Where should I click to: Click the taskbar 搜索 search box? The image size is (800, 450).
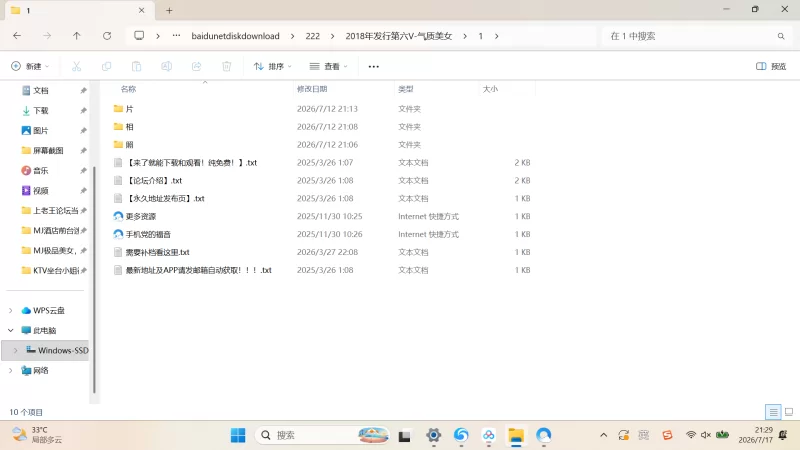point(322,435)
